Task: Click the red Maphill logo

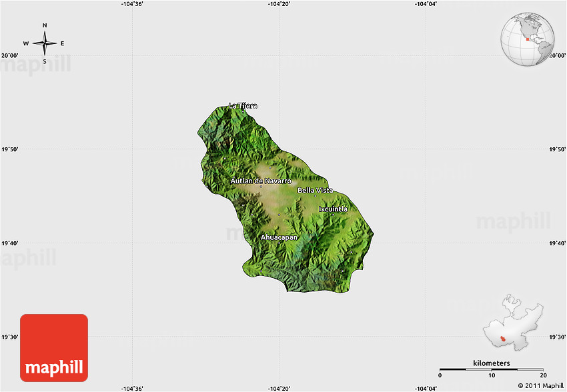Action: tap(54, 348)
